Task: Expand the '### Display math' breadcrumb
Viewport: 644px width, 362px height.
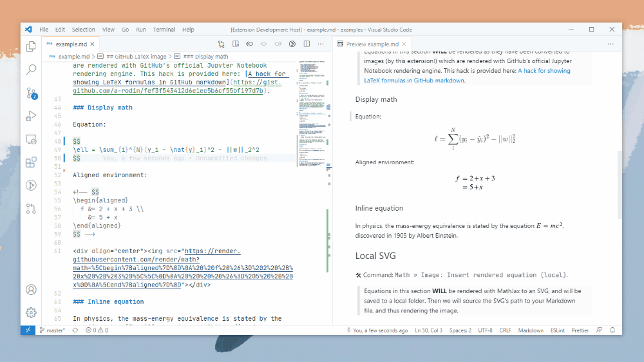Action: point(201,57)
